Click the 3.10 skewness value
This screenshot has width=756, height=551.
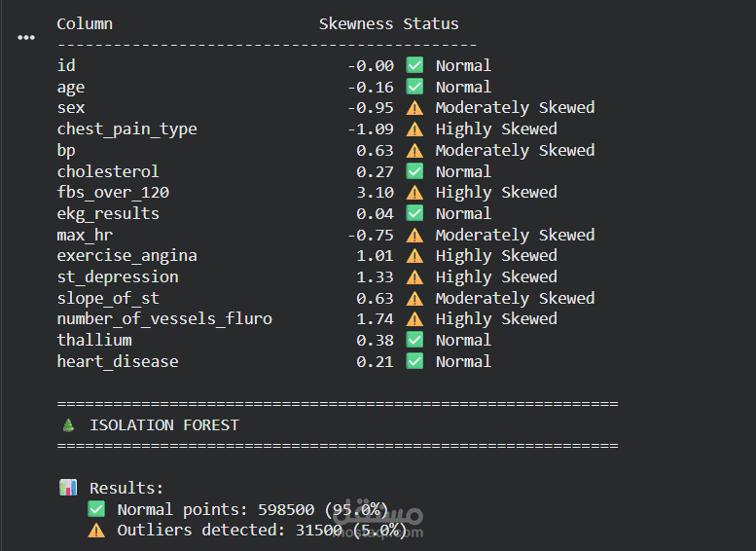(375, 193)
